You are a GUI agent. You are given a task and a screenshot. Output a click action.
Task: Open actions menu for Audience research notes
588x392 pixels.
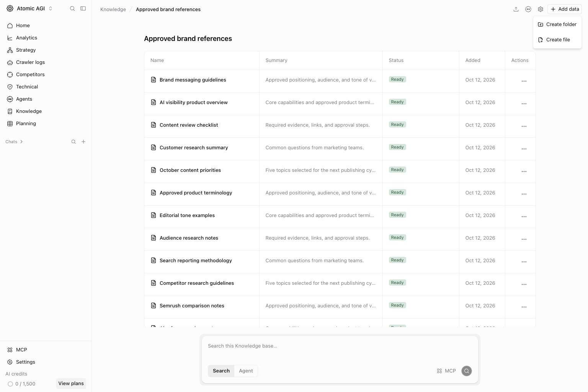pos(524,239)
